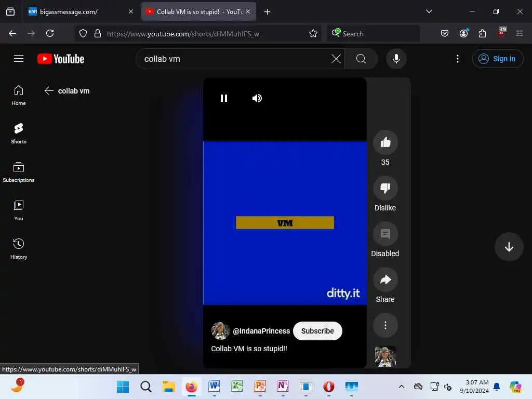Like the Short with thumbs up

(x=385, y=142)
